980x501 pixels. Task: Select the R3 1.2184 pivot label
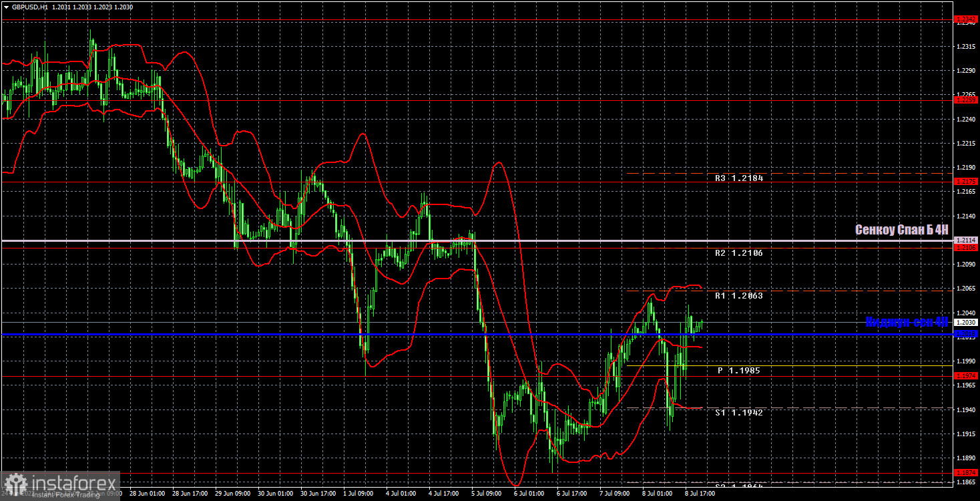pyautogui.click(x=738, y=178)
